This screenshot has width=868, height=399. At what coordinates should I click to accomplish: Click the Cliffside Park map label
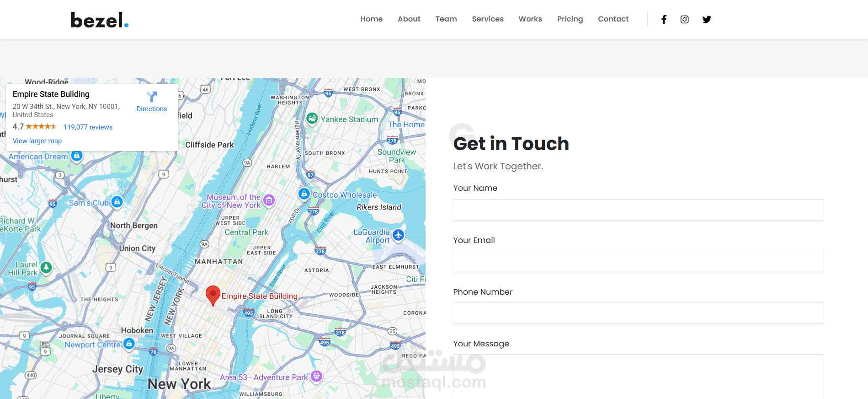[x=209, y=145]
